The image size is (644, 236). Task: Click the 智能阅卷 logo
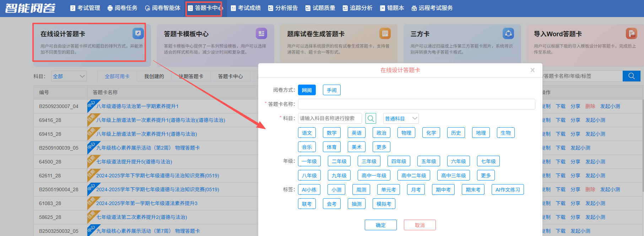[30, 8]
